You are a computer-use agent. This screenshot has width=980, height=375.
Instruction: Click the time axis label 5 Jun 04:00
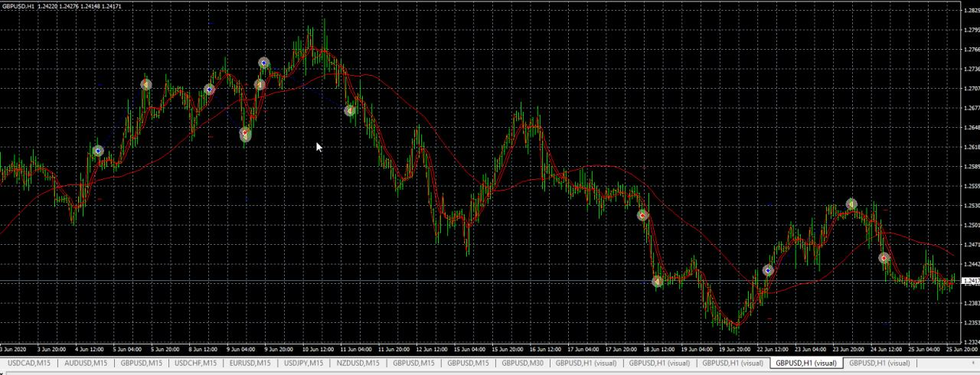128,349
